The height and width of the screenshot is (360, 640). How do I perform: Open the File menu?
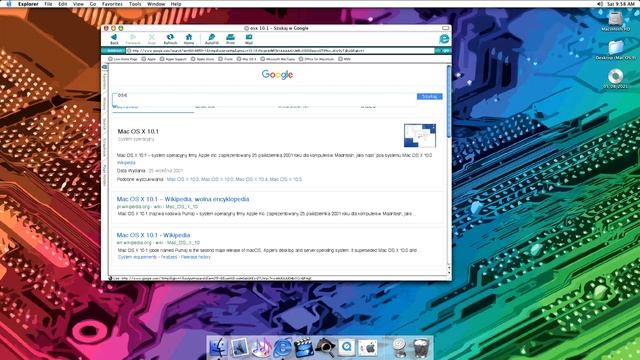(x=48, y=4)
